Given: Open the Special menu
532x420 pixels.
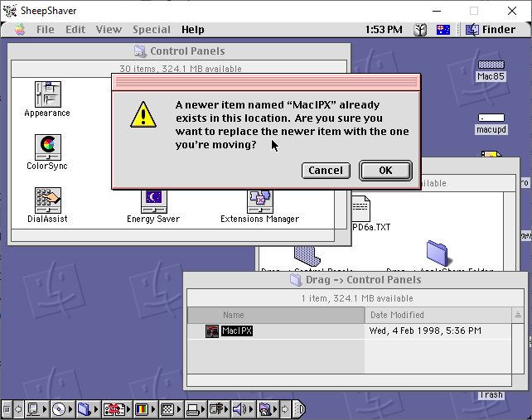Looking at the screenshot, I should (x=152, y=30).
